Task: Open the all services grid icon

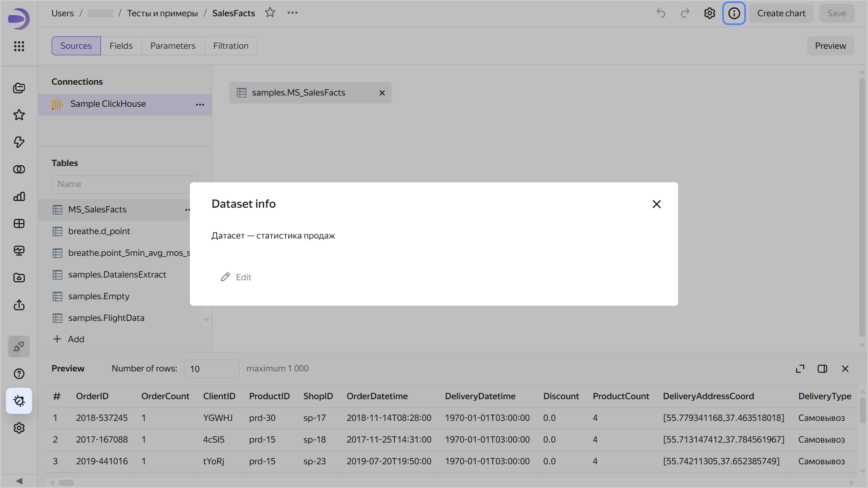Action: click(19, 46)
